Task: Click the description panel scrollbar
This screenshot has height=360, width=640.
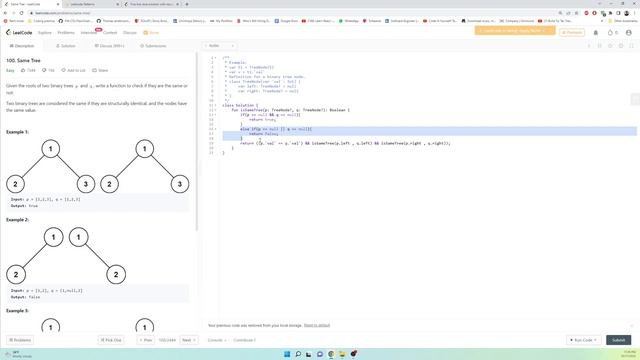Action: (196, 141)
